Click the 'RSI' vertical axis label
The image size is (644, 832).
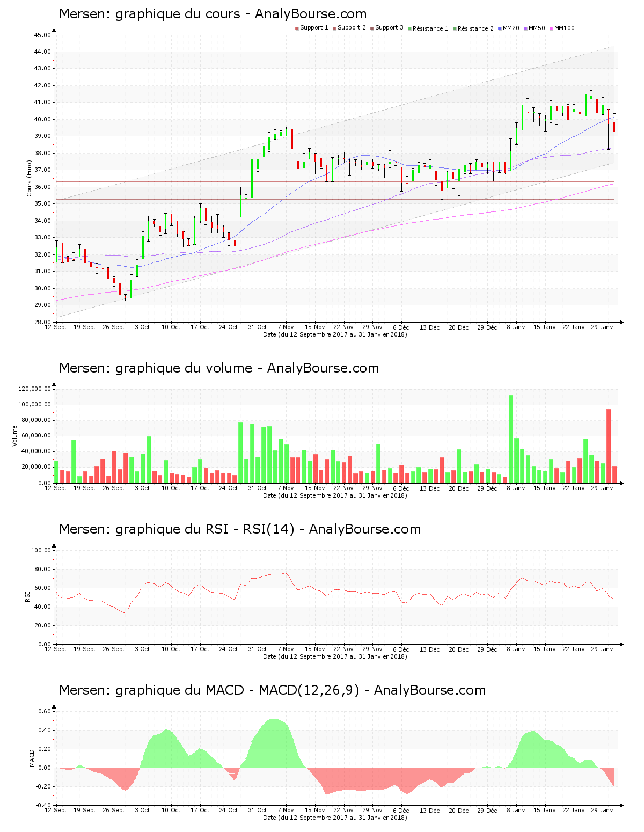coord(27,596)
